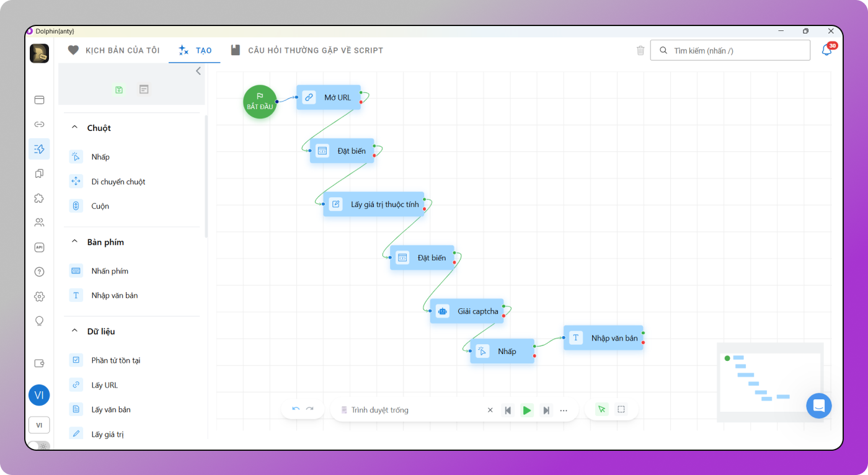Viewport: 868px width, 475px height.
Task: Click the trash delete icon
Action: [640, 50]
